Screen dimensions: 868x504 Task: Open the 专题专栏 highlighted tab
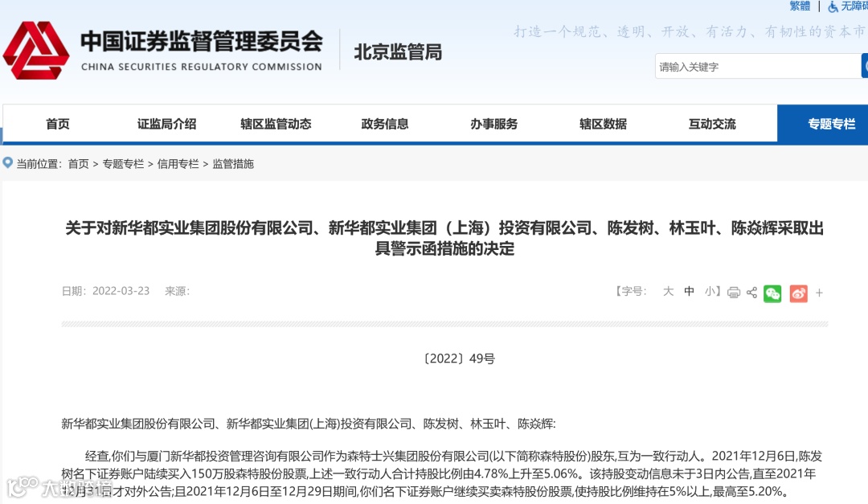[x=823, y=124]
